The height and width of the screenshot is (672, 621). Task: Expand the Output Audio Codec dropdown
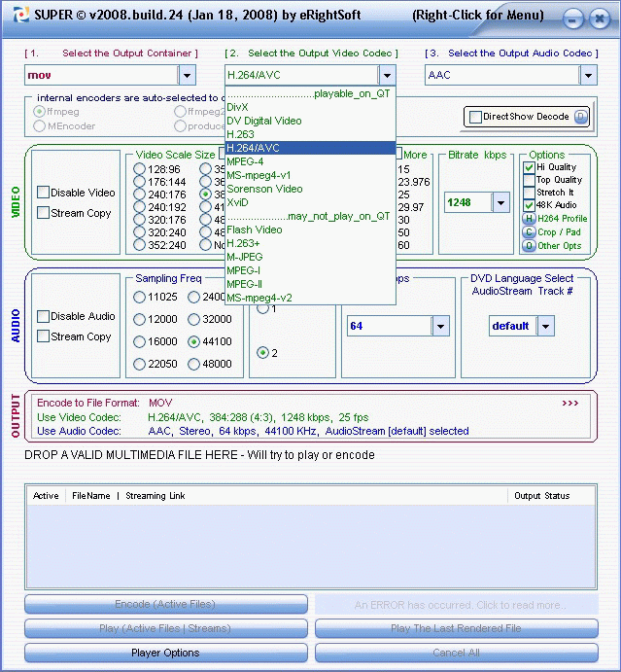point(587,75)
